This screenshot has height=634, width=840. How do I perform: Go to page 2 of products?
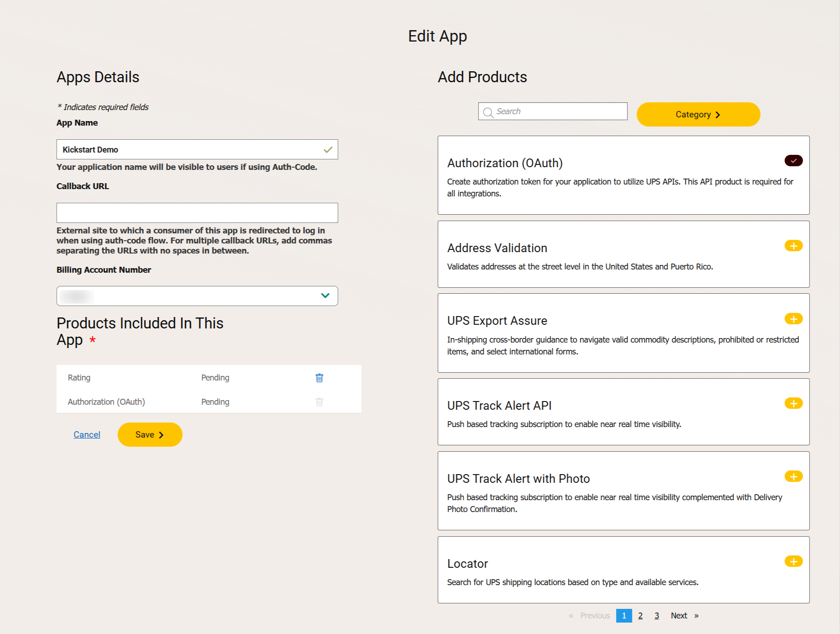pyautogui.click(x=640, y=616)
